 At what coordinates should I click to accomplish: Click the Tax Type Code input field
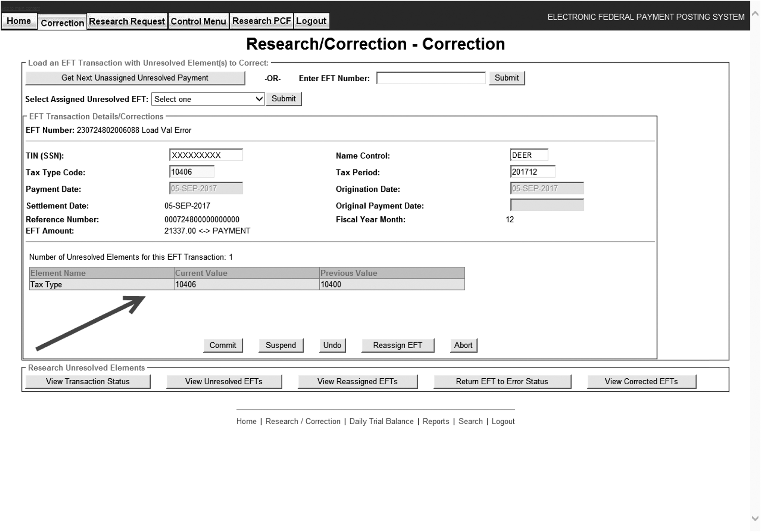click(x=191, y=172)
